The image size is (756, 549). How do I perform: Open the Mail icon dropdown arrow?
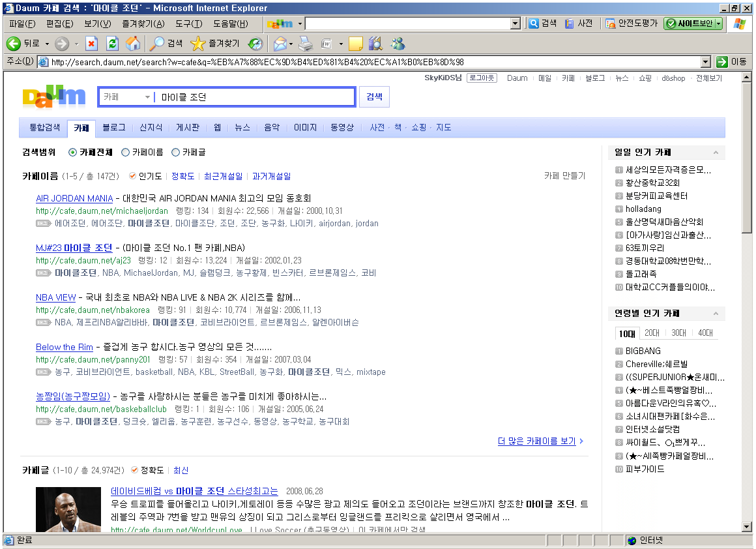click(291, 44)
